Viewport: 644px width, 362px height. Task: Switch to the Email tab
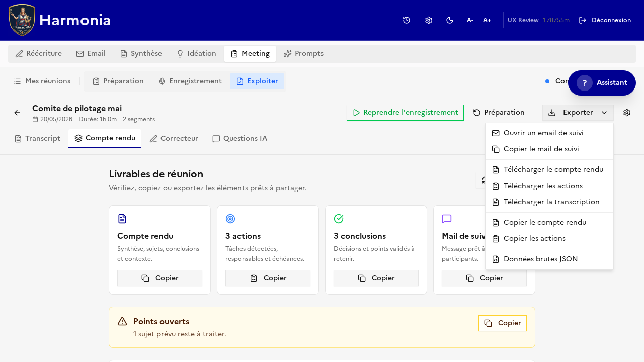[x=91, y=54]
